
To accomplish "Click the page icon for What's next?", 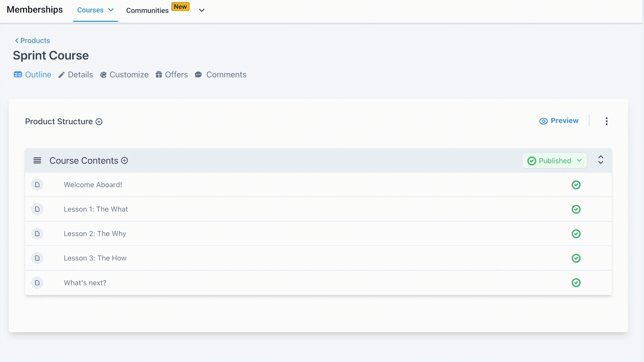I will pos(37,283).
